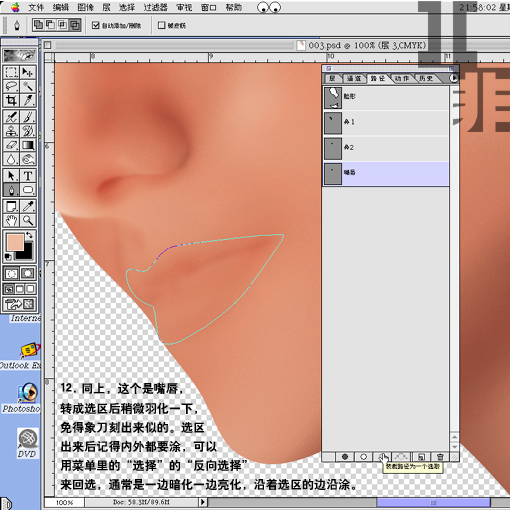Viewport: 510px width, 510px height.
Task: Switch to the 历史 tab
Action: (426, 78)
